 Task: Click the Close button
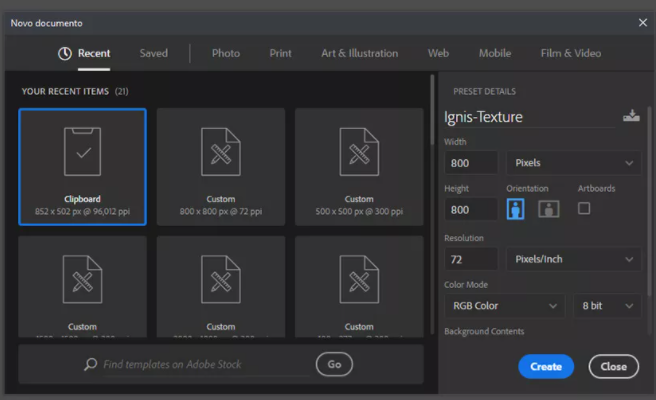pos(613,367)
